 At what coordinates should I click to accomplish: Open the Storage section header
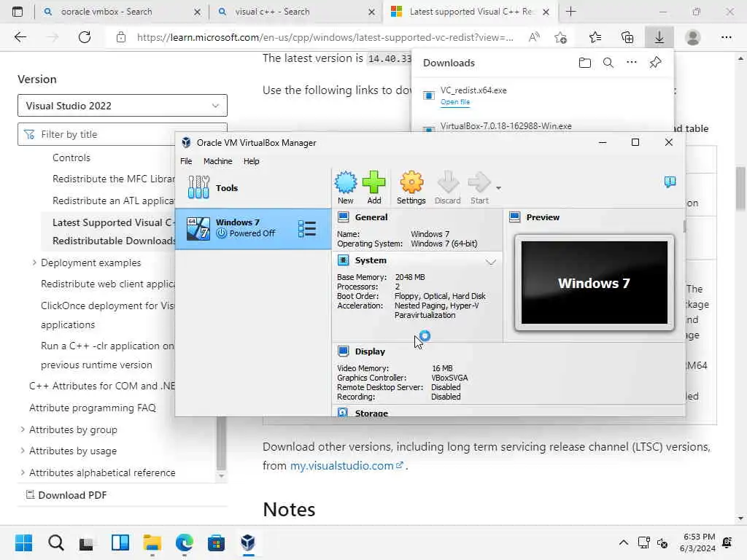click(x=371, y=413)
